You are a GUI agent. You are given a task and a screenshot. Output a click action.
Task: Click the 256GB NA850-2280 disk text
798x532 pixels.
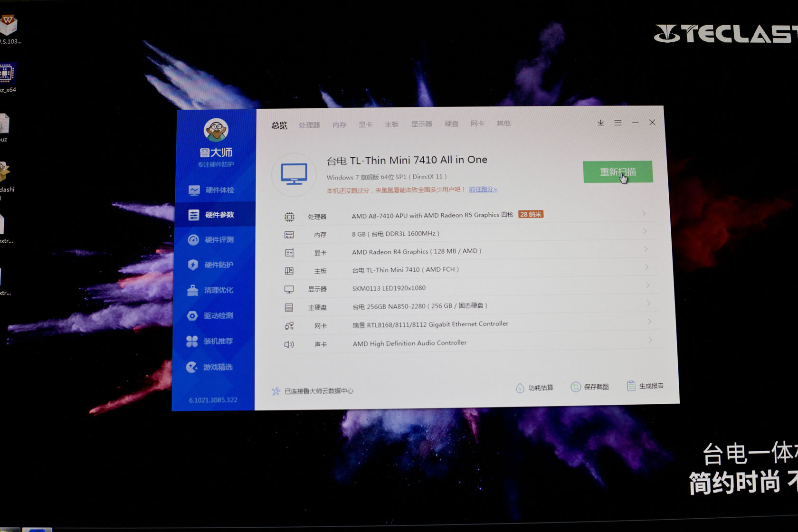coord(420,306)
